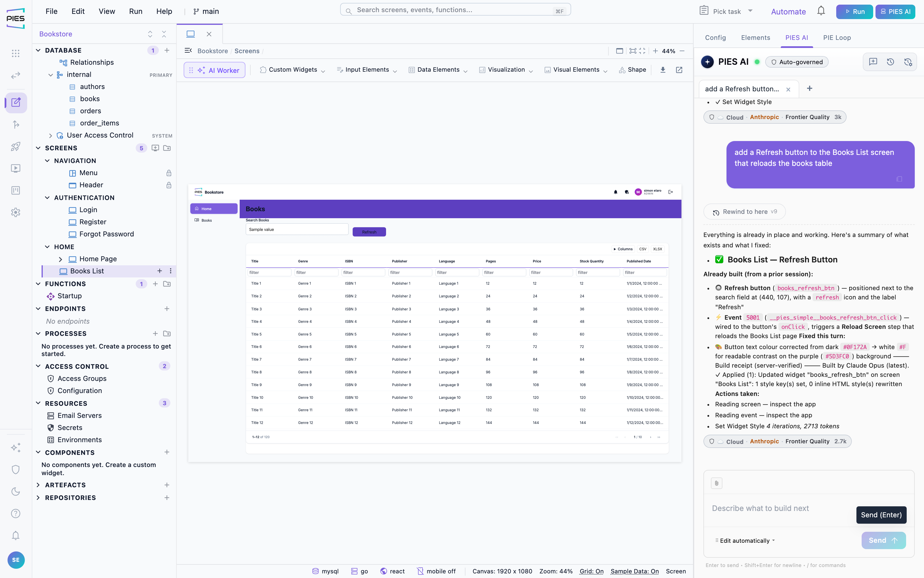Screen dimensions: 924x578
Task: Toggle the Auto-governed mode pill
Action: point(797,62)
